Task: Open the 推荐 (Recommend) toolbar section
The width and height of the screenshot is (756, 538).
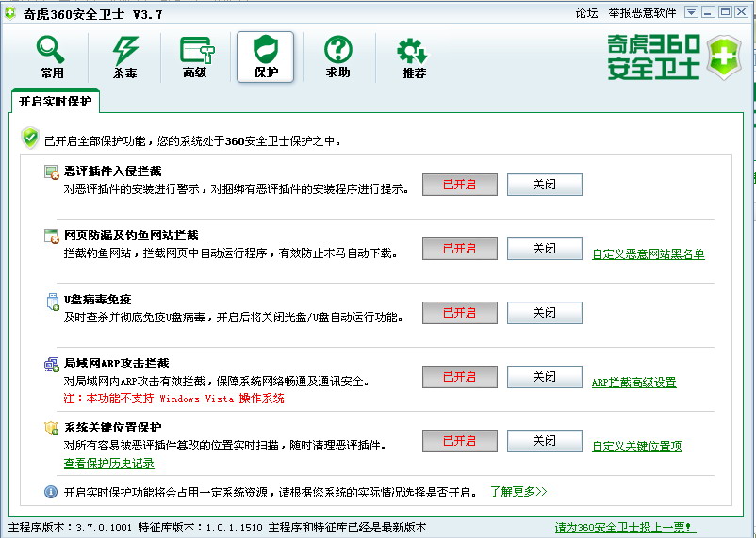Action: (413, 57)
